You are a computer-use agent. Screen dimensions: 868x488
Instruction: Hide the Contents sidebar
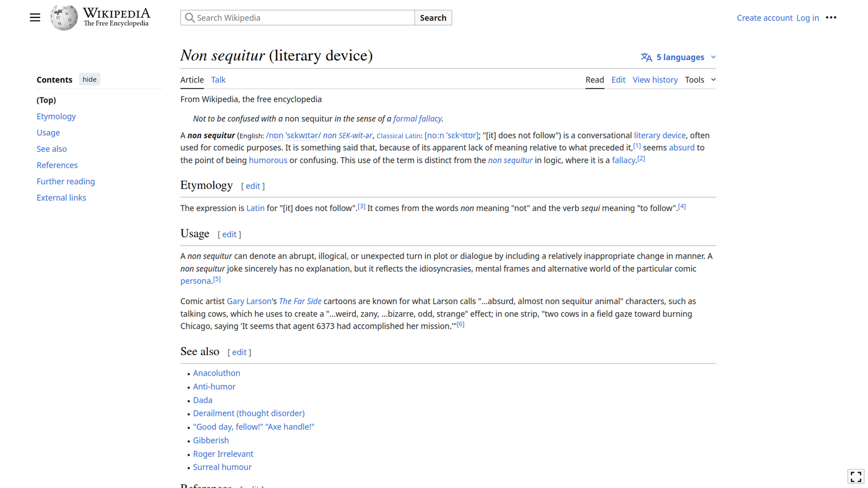click(x=90, y=79)
